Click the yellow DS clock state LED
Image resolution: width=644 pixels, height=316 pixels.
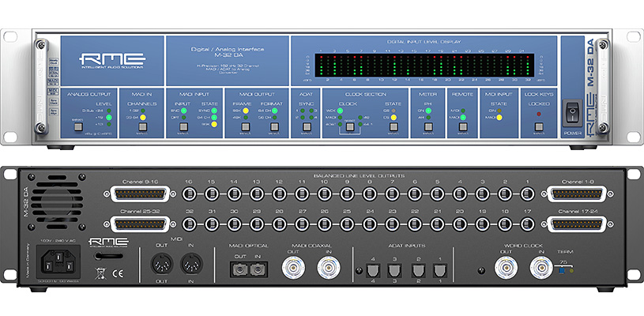[393, 118]
